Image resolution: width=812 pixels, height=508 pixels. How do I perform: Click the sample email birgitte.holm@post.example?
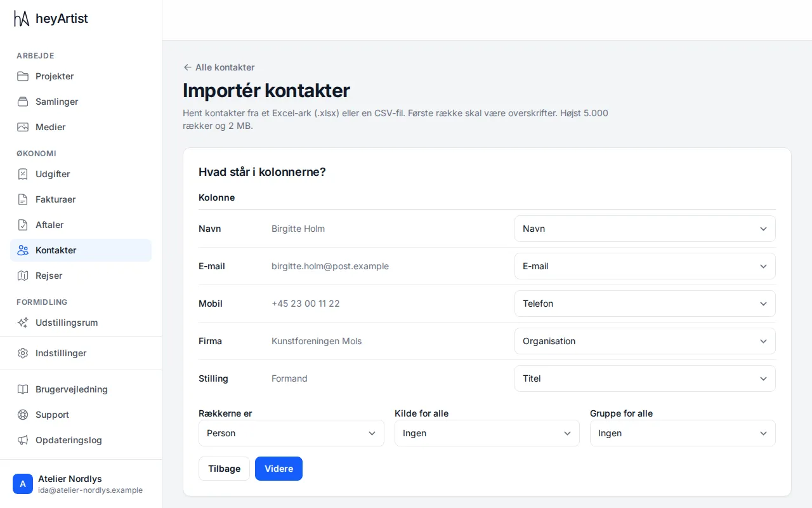pyautogui.click(x=330, y=266)
